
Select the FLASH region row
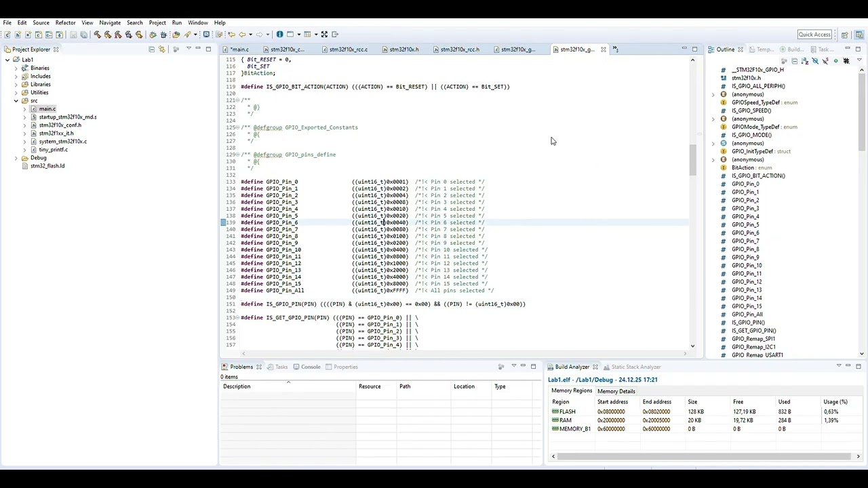click(x=705, y=412)
